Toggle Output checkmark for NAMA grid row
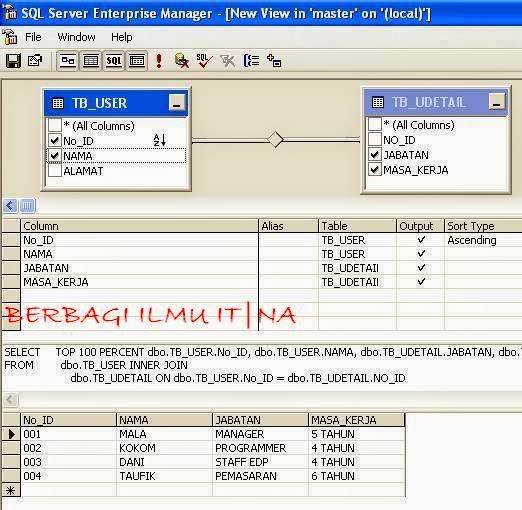The image size is (522, 510). point(421,254)
